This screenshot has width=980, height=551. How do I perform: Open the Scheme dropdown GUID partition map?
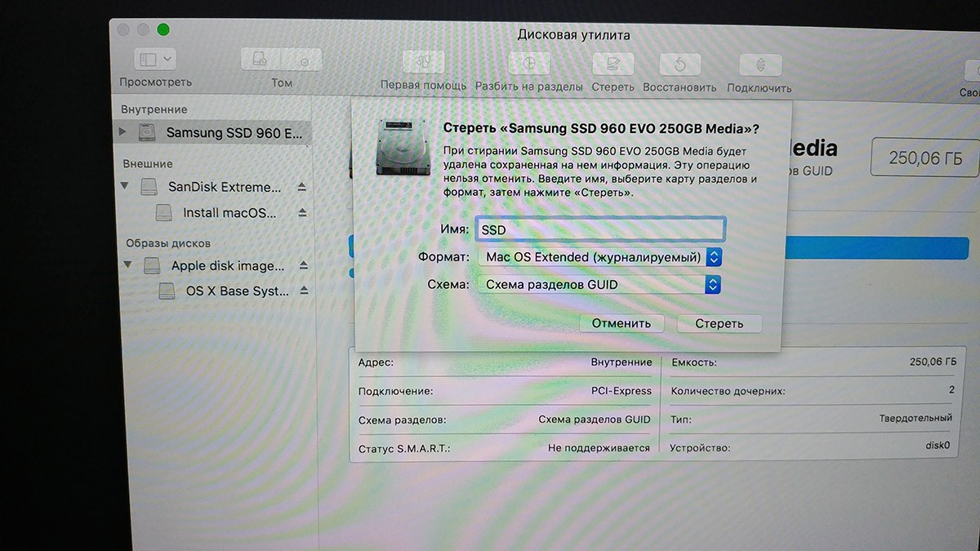[599, 285]
